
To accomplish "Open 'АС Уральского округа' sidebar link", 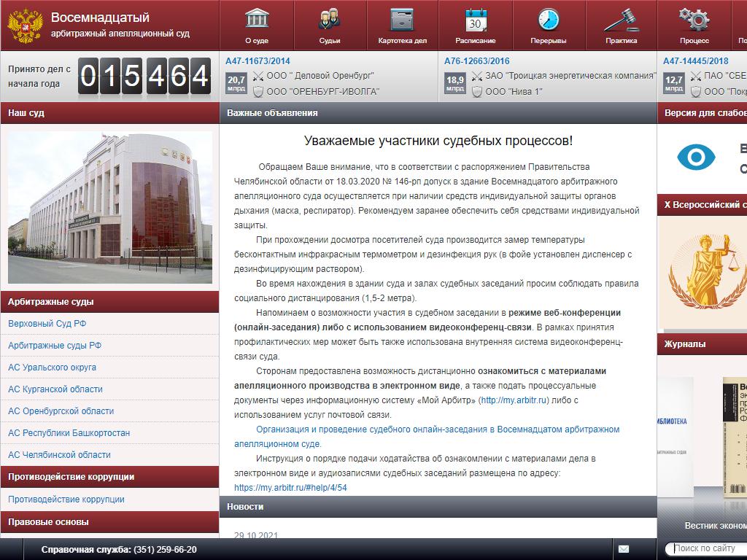I will point(52,367).
